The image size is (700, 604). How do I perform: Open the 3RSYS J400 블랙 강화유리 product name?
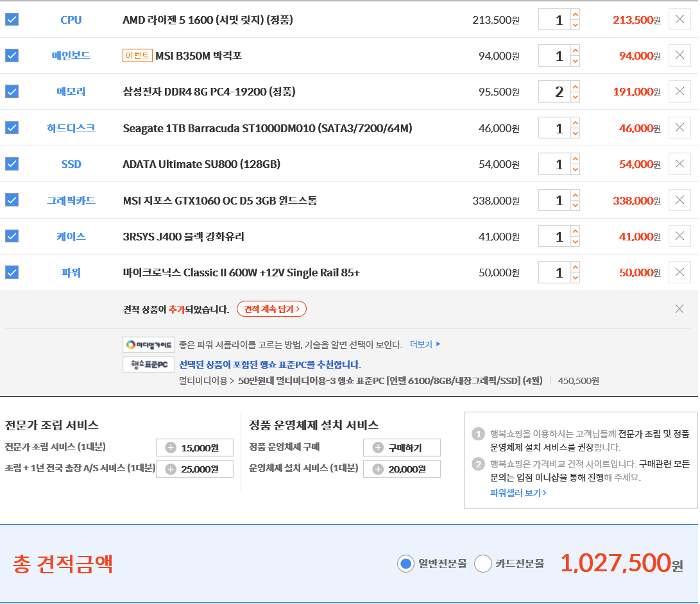click(184, 237)
